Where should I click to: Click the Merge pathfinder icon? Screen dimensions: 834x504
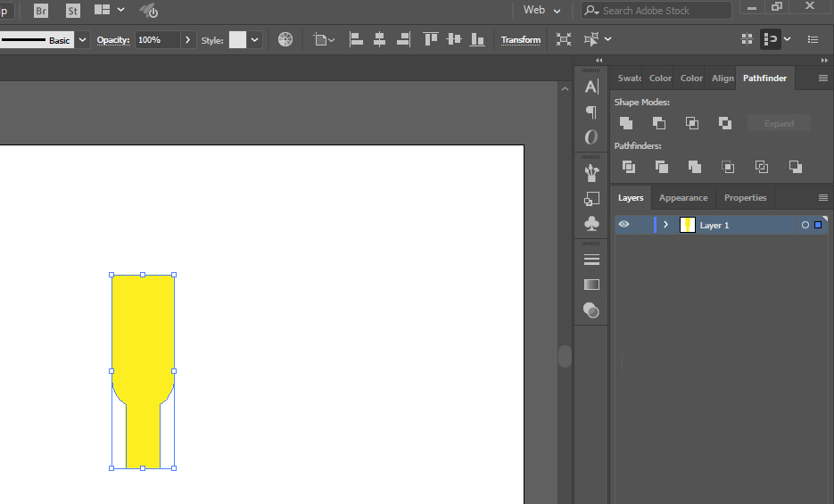click(695, 167)
